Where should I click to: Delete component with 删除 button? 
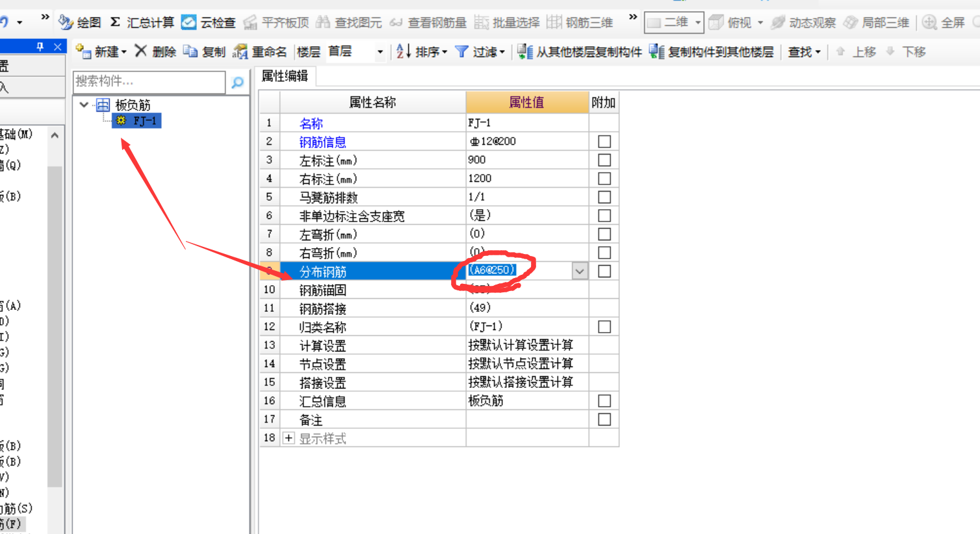155,51
